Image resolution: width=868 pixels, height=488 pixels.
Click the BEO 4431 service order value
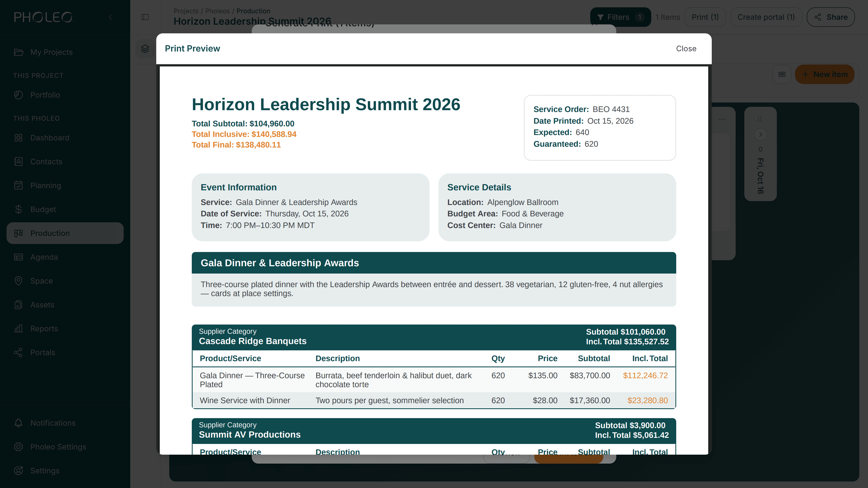pos(611,110)
